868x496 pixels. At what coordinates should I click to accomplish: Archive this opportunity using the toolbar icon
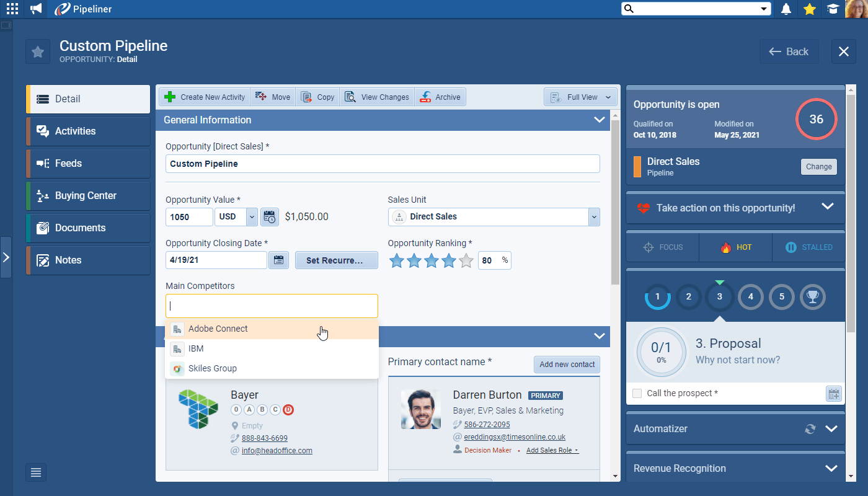(x=425, y=97)
